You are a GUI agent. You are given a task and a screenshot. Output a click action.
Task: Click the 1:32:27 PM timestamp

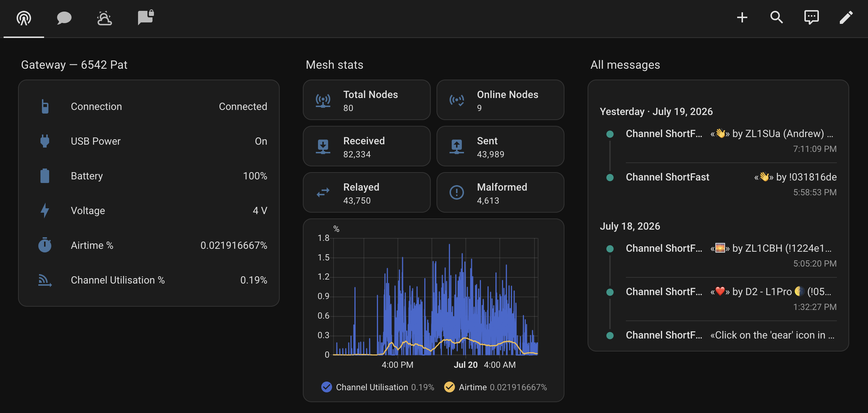point(815,307)
